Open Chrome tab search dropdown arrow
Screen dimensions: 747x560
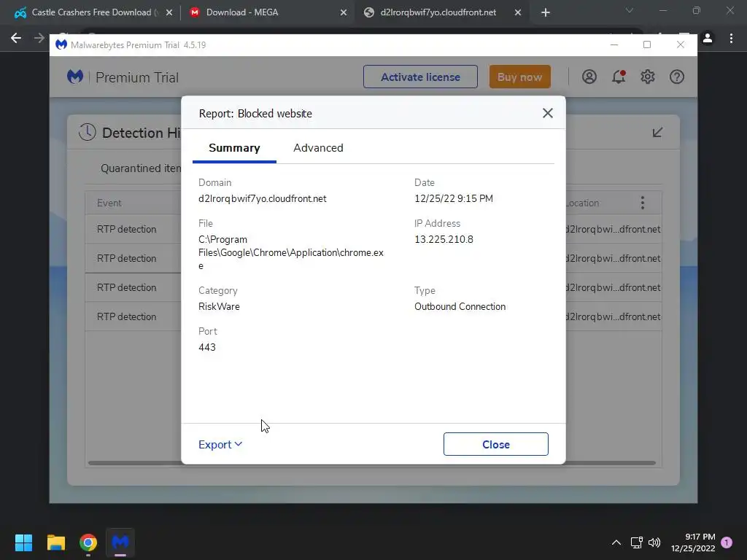click(x=630, y=10)
